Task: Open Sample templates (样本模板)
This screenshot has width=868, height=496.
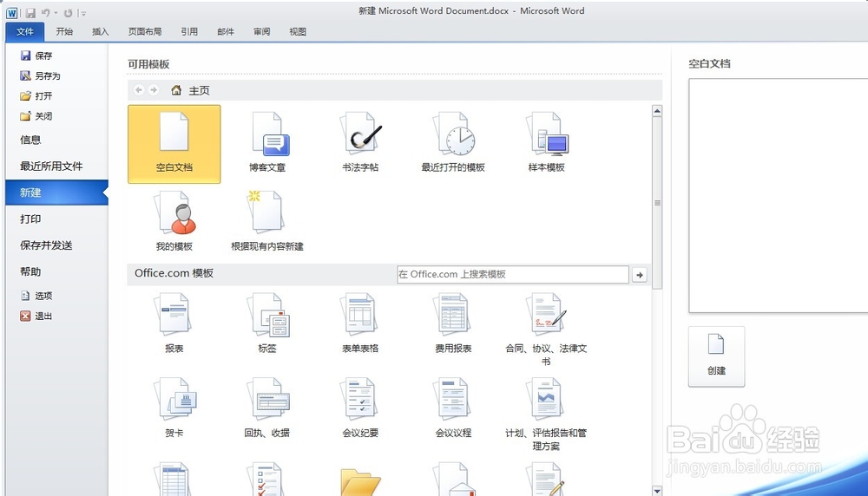Action: pyautogui.click(x=546, y=143)
